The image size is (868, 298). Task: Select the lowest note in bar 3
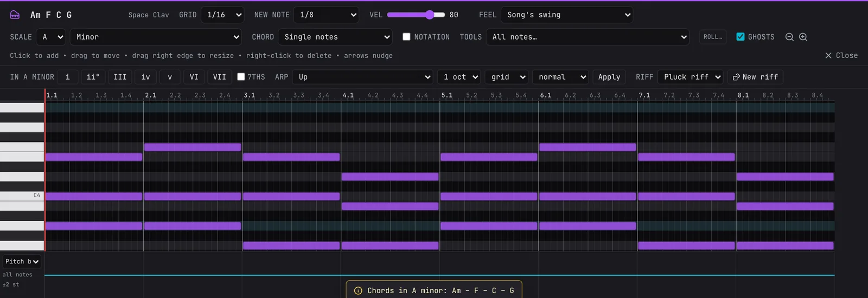coord(291,245)
